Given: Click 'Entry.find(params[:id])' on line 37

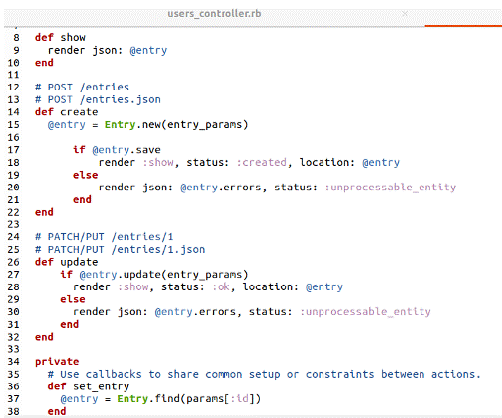Looking at the screenshot, I should tap(189, 399).
